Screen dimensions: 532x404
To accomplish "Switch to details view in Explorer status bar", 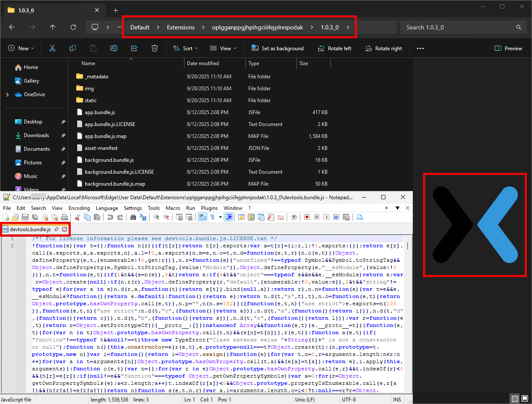I will tap(515, 398).
